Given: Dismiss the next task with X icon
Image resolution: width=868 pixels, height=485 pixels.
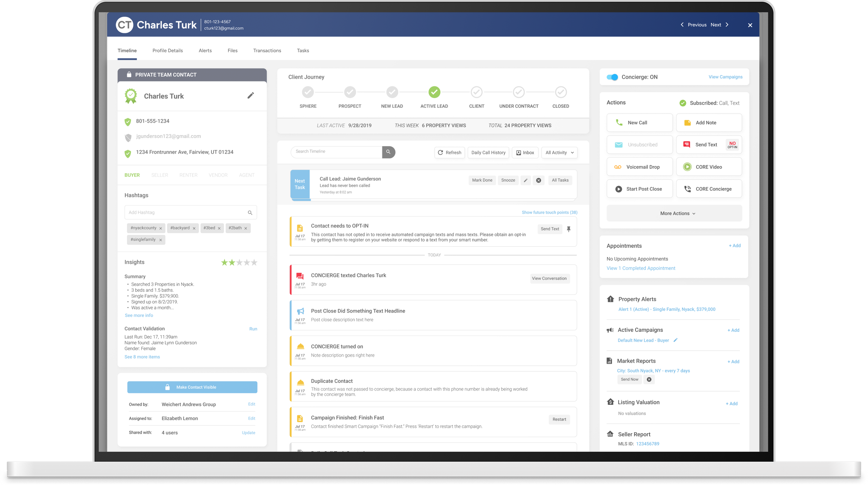Looking at the screenshot, I should coord(539,180).
